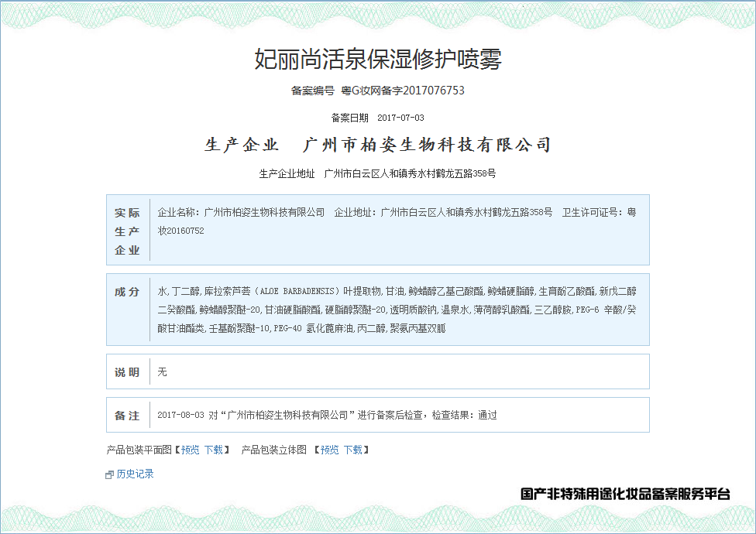This screenshot has width=756, height=534.
Task: Click the ingredient PEG-6
Action: pyautogui.click(x=587, y=310)
